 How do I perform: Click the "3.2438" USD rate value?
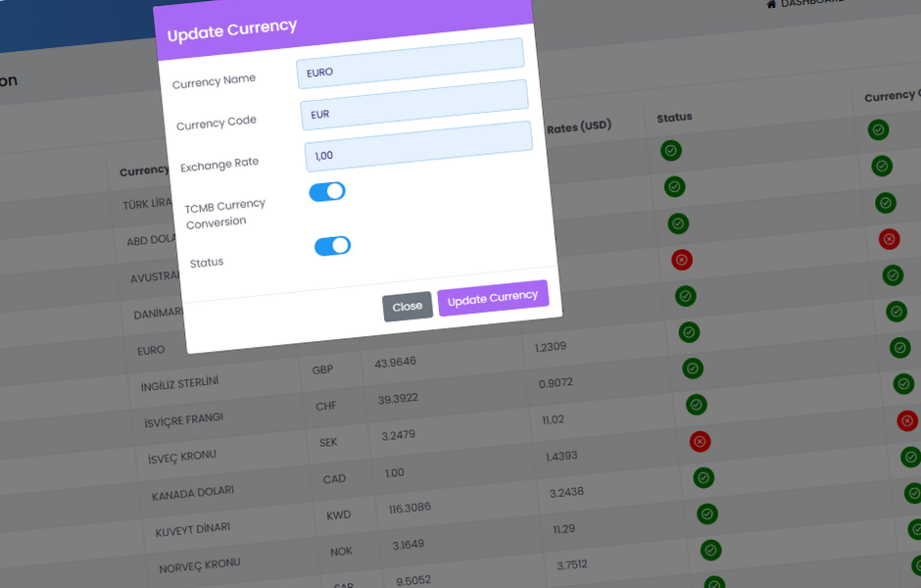point(567,492)
